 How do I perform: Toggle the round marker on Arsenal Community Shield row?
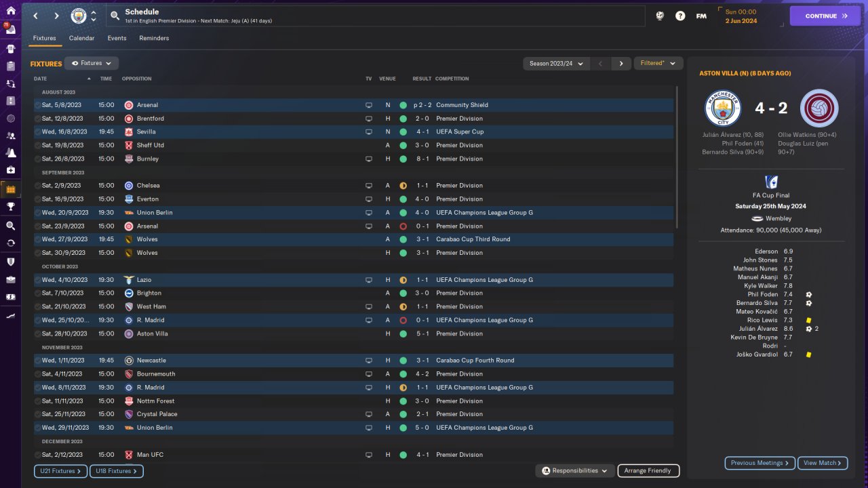point(37,105)
